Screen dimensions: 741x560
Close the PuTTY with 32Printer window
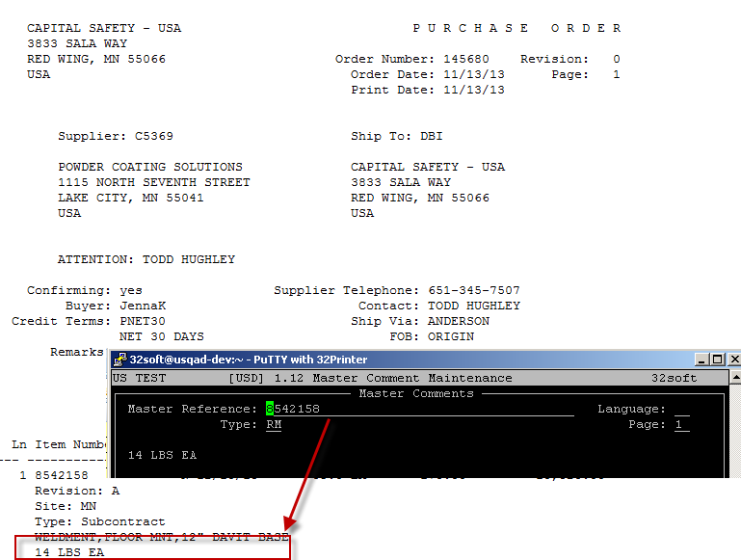click(734, 360)
